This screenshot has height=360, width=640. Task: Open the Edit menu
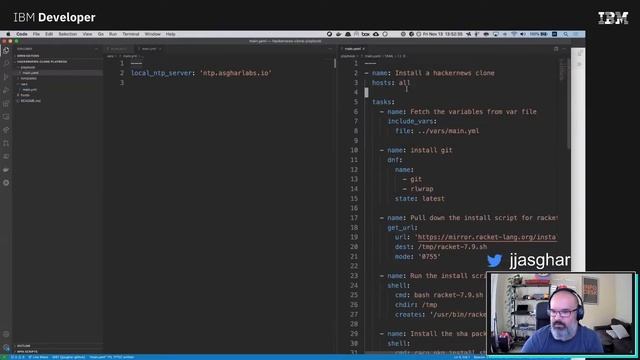point(49,34)
